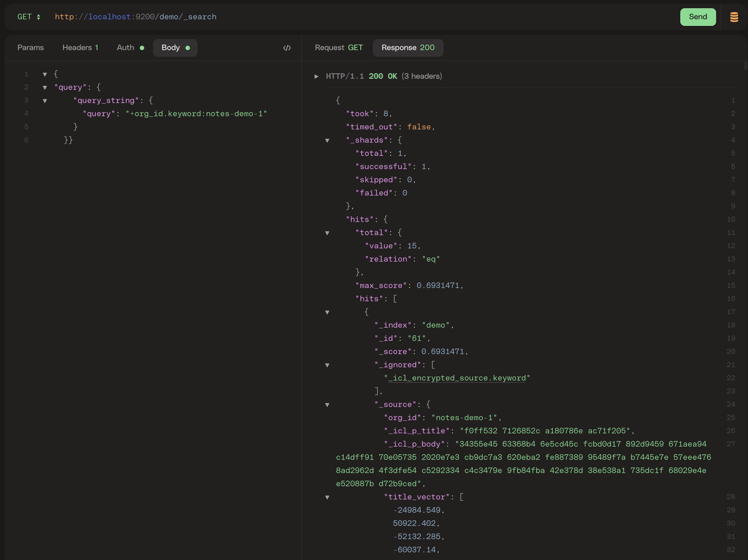
Task: Collapse the "_ignored" array in response
Action: (x=327, y=365)
